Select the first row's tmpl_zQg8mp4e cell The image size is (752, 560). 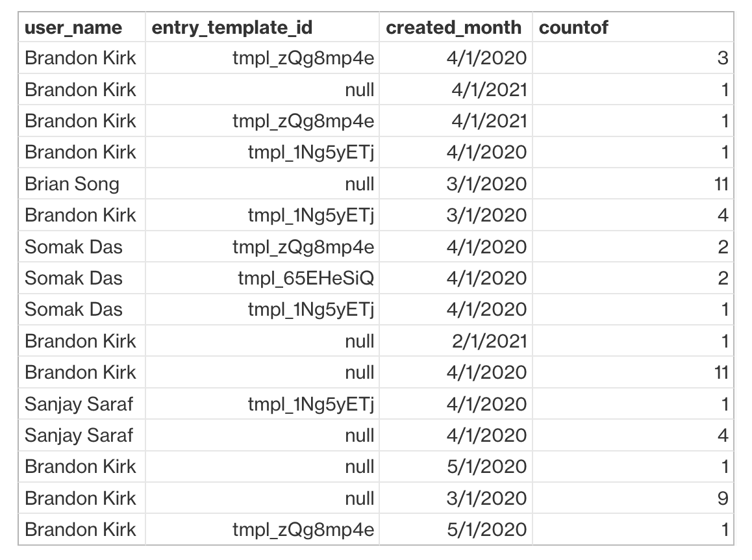coord(262,58)
